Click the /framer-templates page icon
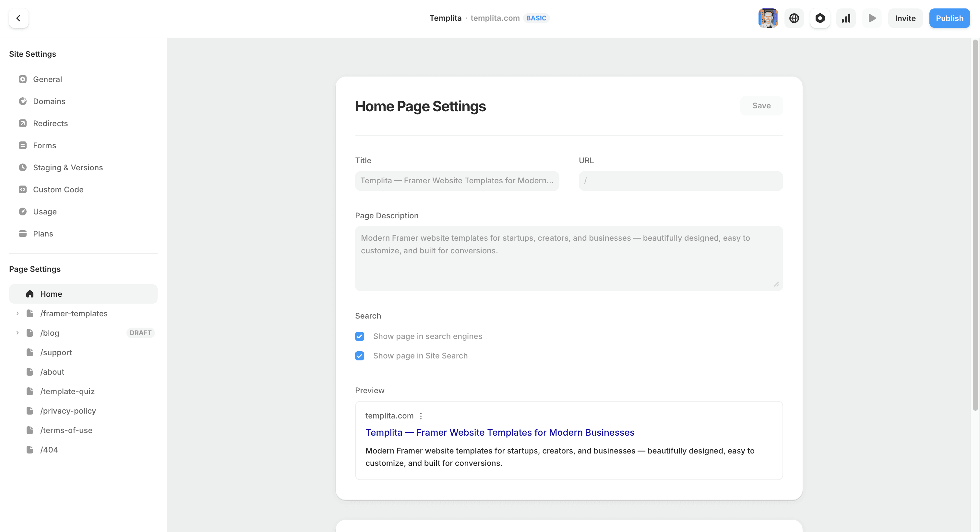This screenshot has width=980, height=532. click(30, 313)
